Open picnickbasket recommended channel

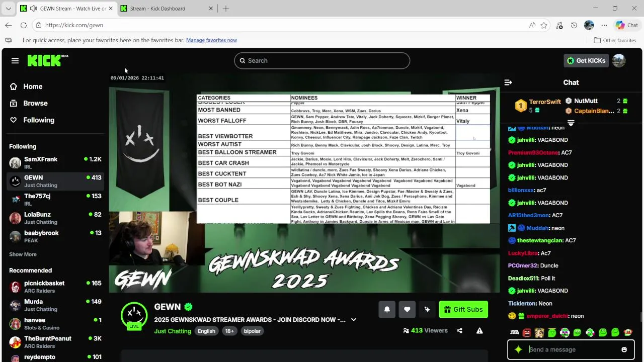point(55,287)
